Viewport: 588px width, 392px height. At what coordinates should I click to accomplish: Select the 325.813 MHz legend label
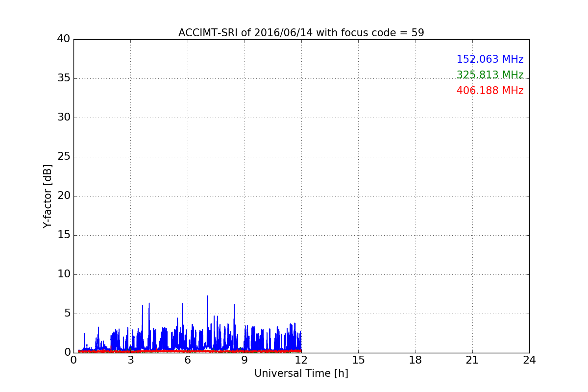(490, 75)
